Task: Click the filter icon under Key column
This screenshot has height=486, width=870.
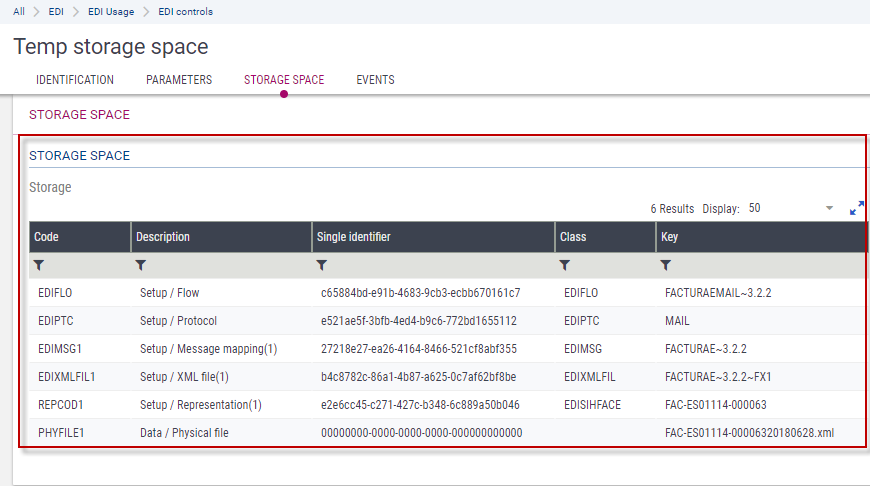Action: click(666, 265)
